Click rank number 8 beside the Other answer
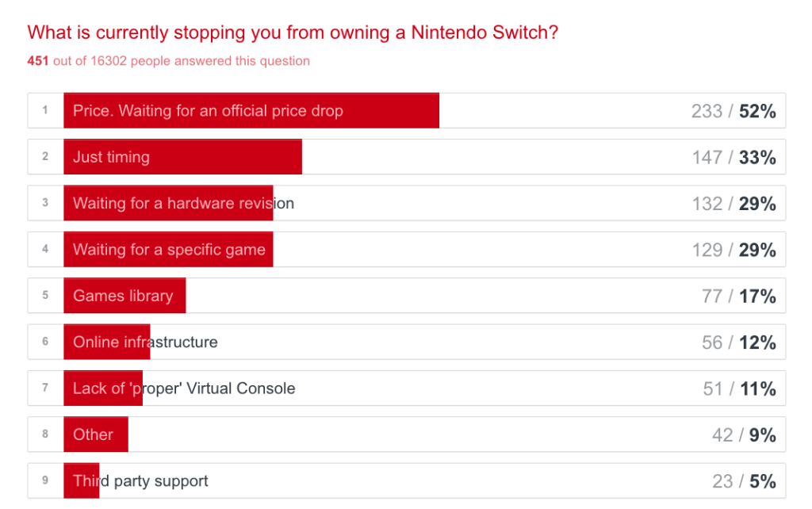The width and height of the screenshot is (812, 509). tap(45, 434)
